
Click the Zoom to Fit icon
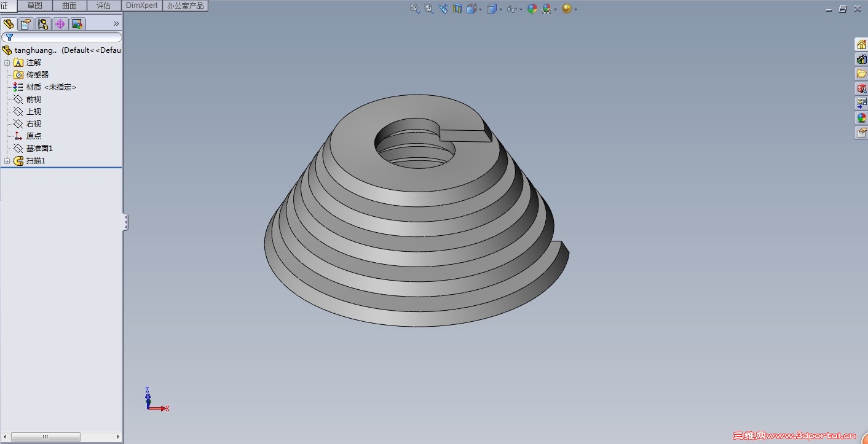415,9
